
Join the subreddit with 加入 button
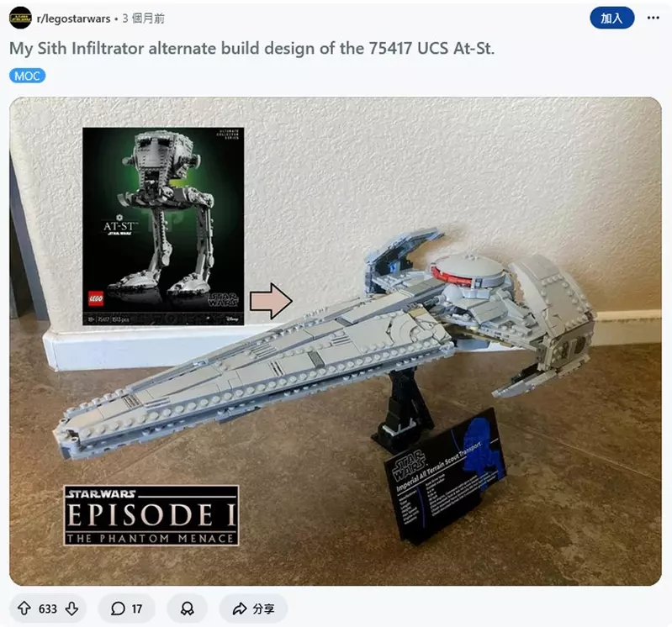(x=611, y=18)
